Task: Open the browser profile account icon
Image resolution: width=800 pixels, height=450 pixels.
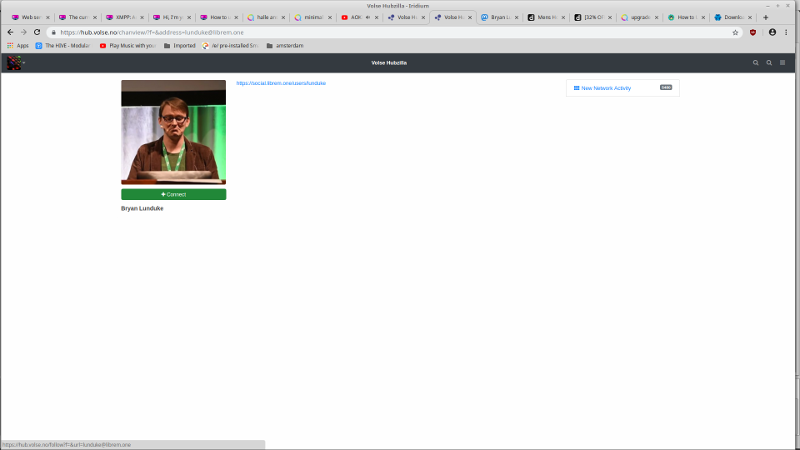Action: [772, 32]
